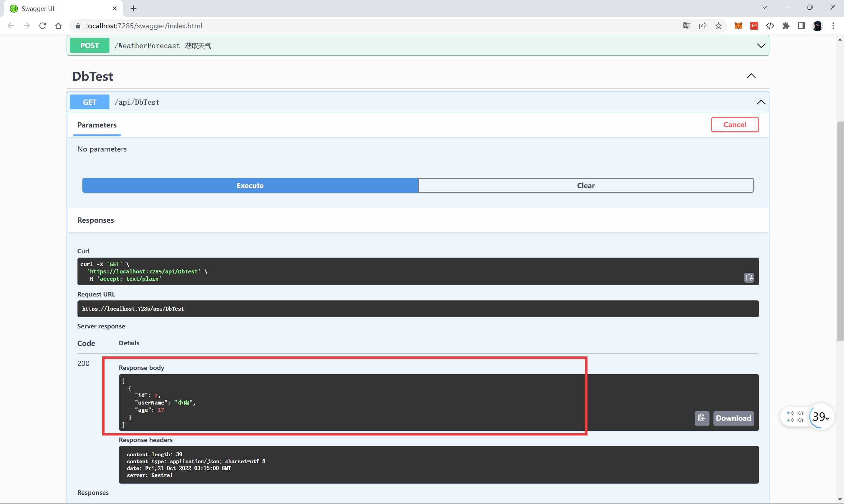Click the Clear button

[x=585, y=185]
